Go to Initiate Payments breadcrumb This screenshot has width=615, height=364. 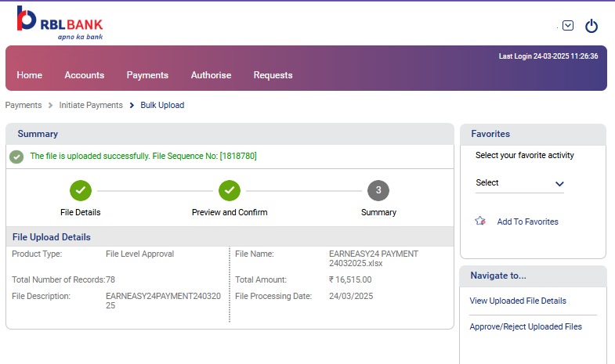(x=91, y=105)
